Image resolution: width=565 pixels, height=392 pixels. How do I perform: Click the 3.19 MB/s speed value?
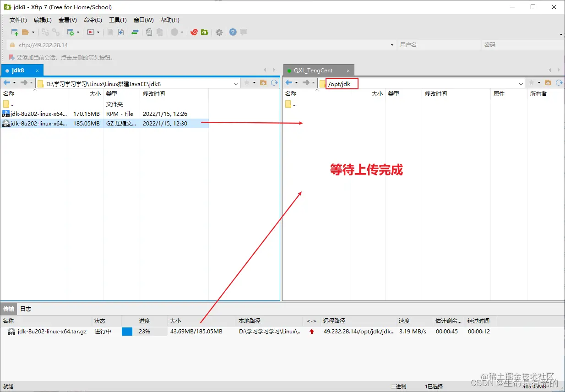click(x=413, y=331)
